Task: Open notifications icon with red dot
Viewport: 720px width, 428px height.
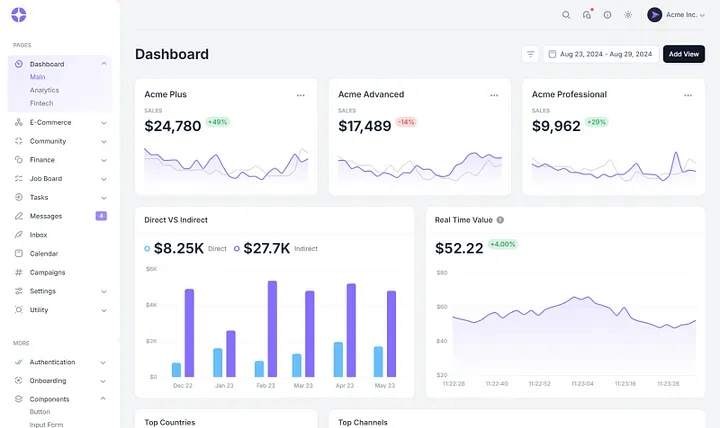Action: pos(587,14)
